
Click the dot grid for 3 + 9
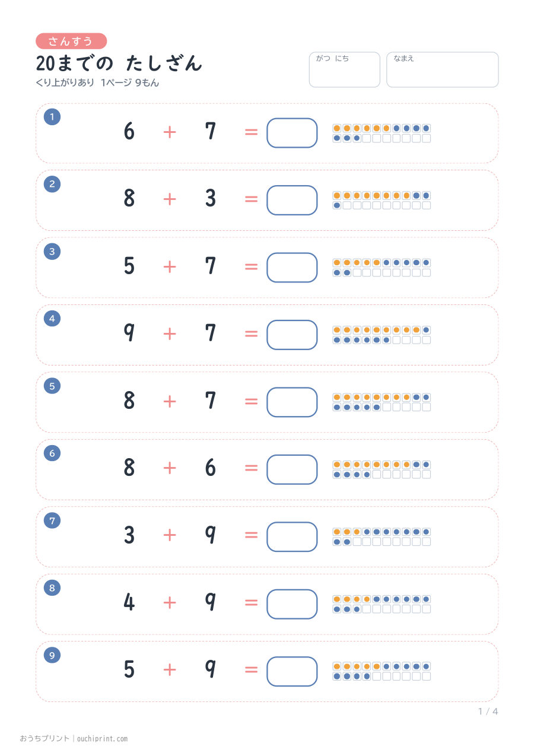pos(382,537)
